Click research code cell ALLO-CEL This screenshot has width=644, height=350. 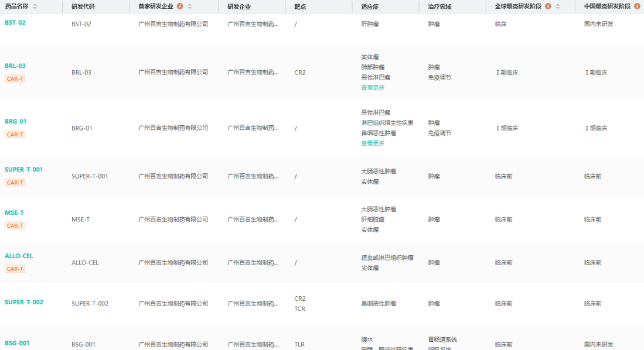[x=85, y=263]
